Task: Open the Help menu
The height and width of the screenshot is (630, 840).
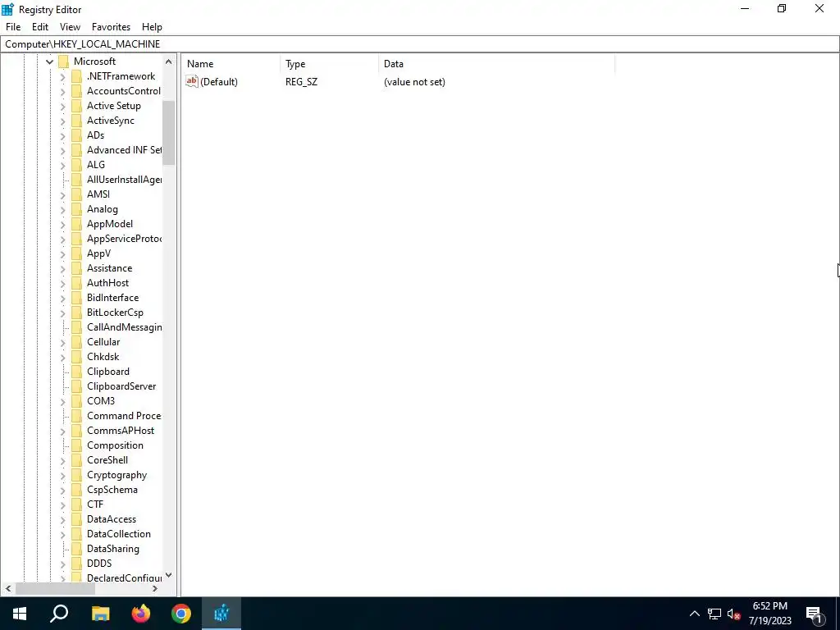Action: [x=152, y=27]
